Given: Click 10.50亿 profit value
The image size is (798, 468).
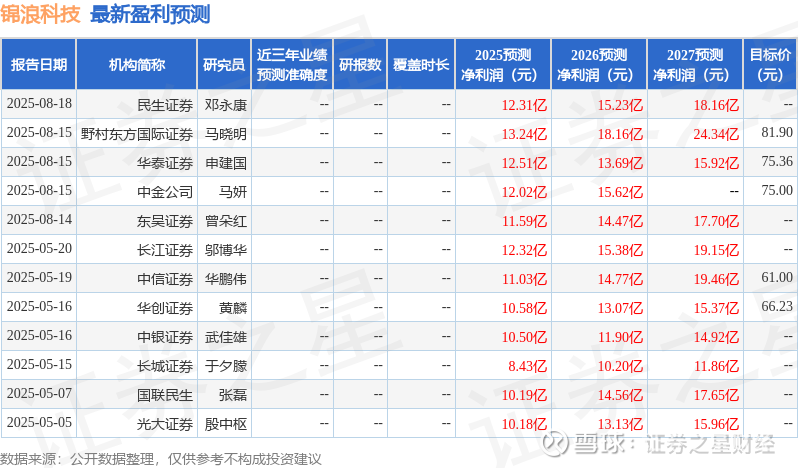Looking at the screenshot, I should tap(524, 337).
